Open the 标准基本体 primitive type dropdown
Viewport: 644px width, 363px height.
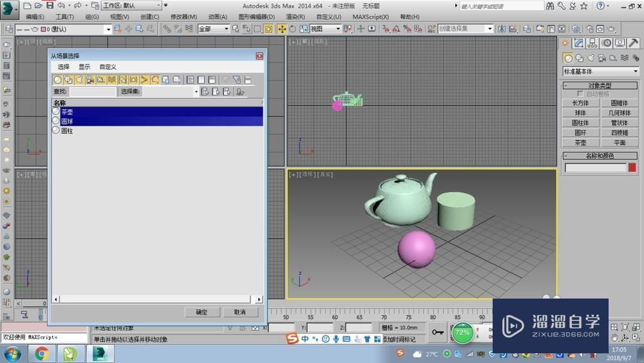click(x=600, y=72)
